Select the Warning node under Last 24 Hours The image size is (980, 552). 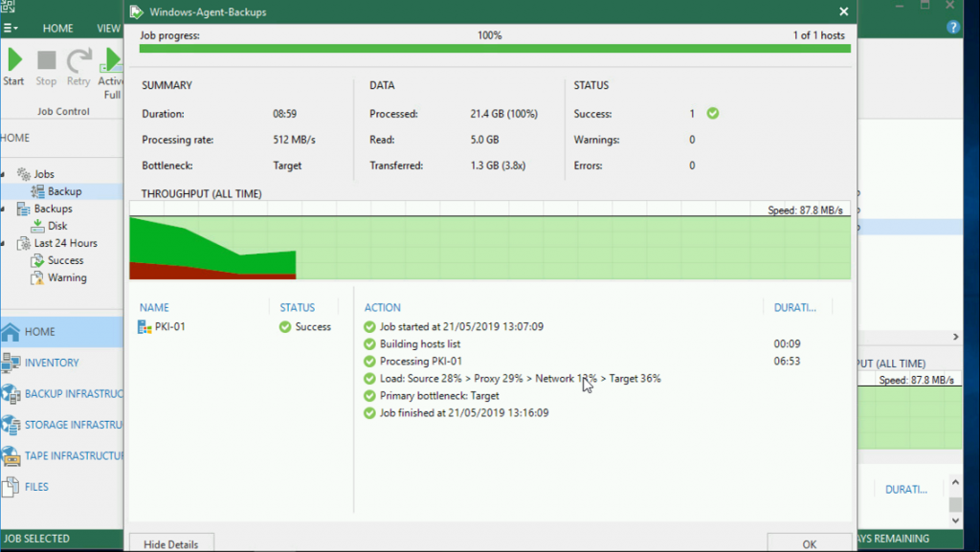point(64,277)
